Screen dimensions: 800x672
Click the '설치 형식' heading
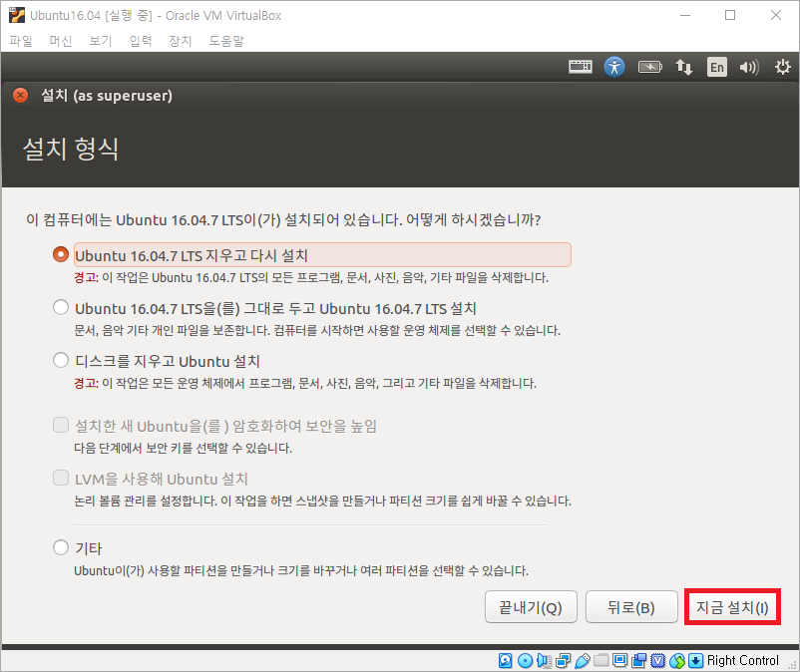pos(71,149)
